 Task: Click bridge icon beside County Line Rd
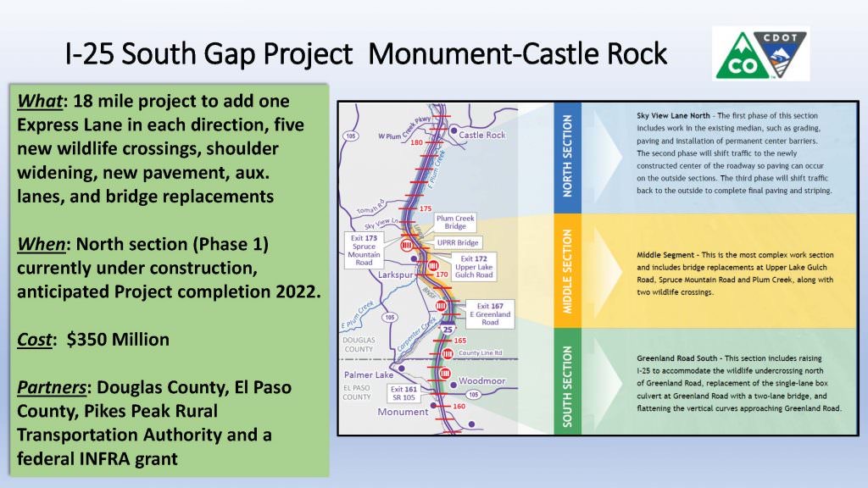click(x=447, y=353)
